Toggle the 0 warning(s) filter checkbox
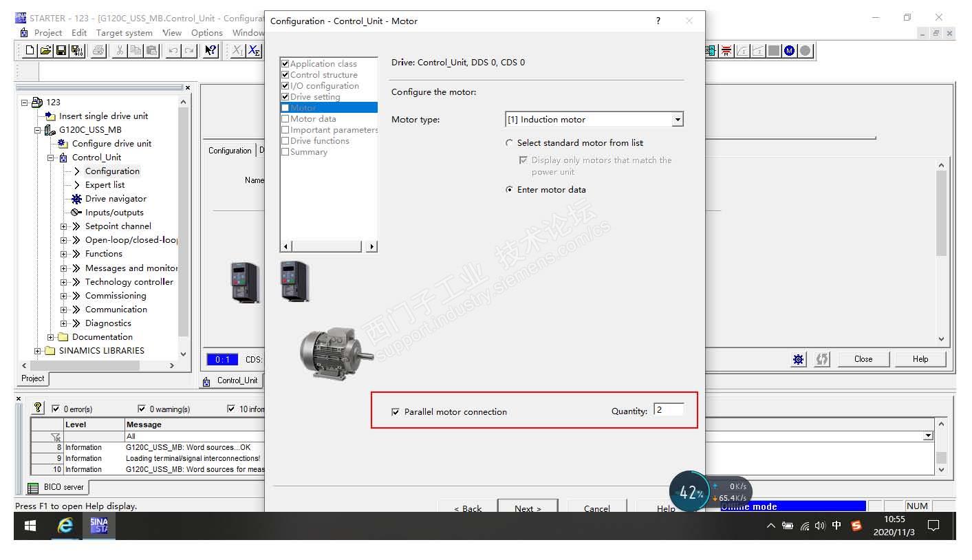The height and width of the screenshot is (560, 972). click(x=142, y=409)
